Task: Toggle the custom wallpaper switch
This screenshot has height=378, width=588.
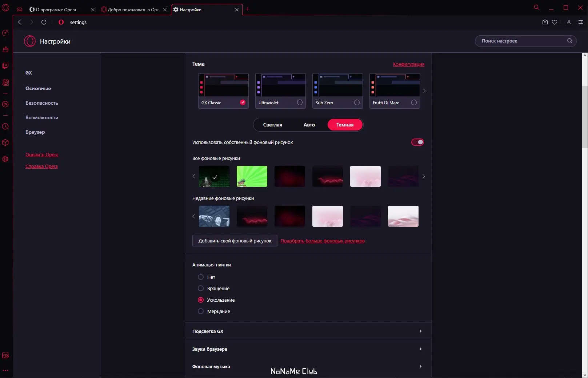Action: (x=417, y=142)
